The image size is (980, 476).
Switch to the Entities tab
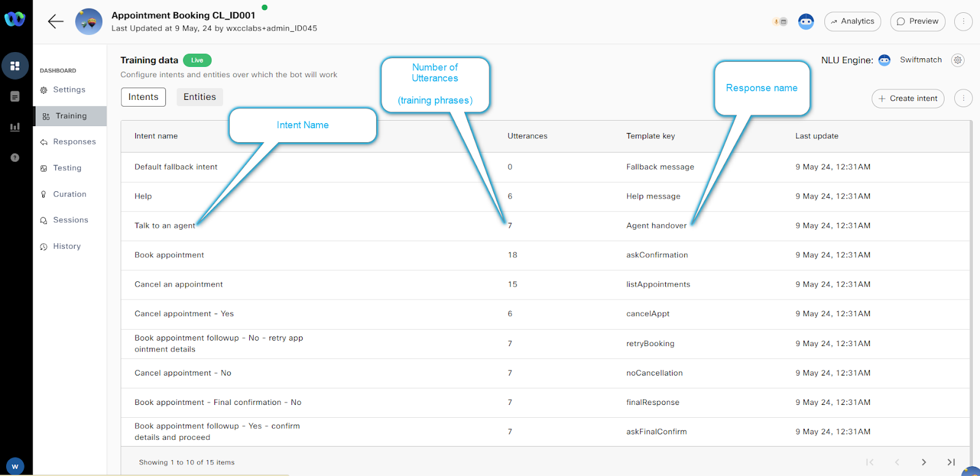pos(200,97)
